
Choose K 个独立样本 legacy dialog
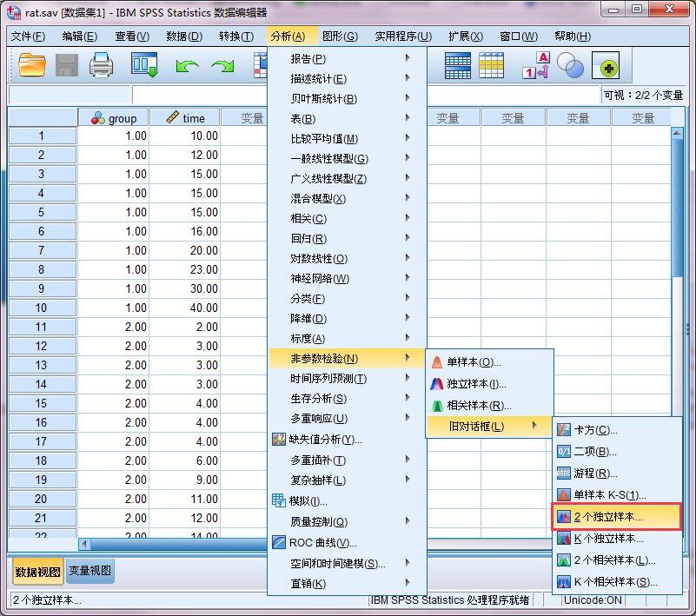click(617, 539)
